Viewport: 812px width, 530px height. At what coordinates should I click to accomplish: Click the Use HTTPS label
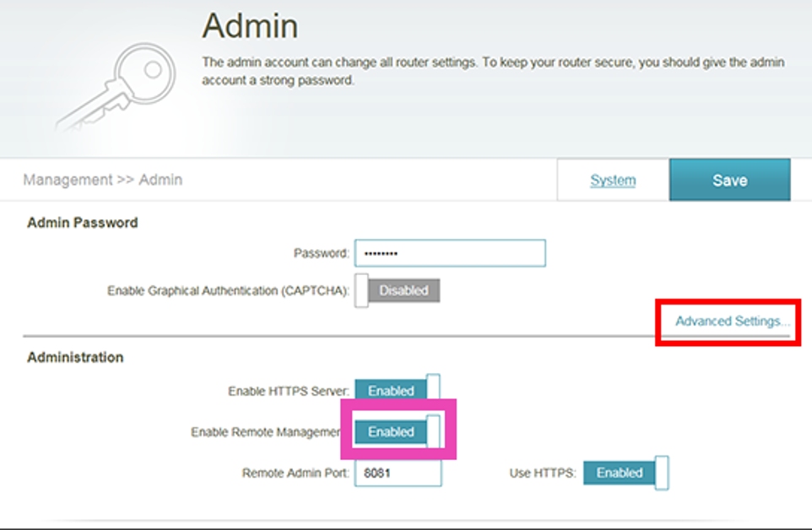(543, 473)
